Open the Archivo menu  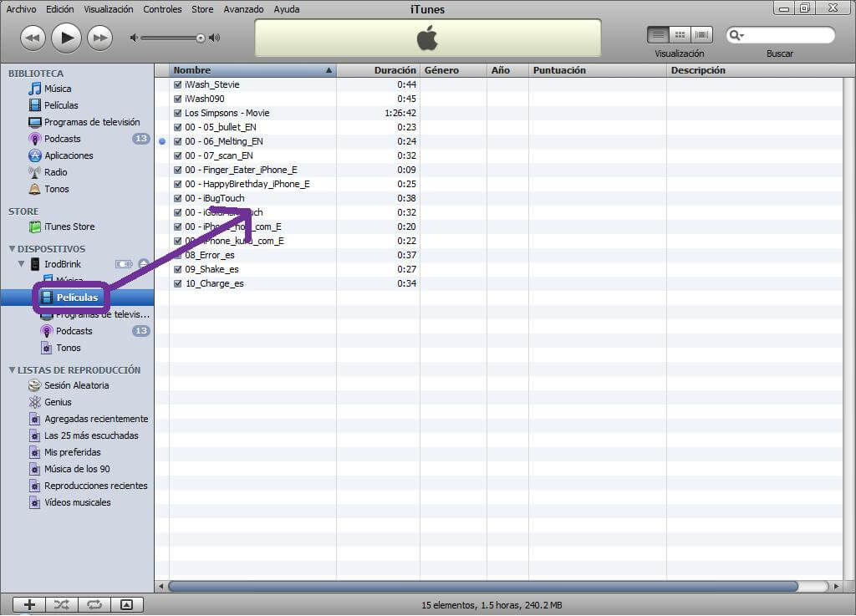pyautogui.click(x=21, y=9)
